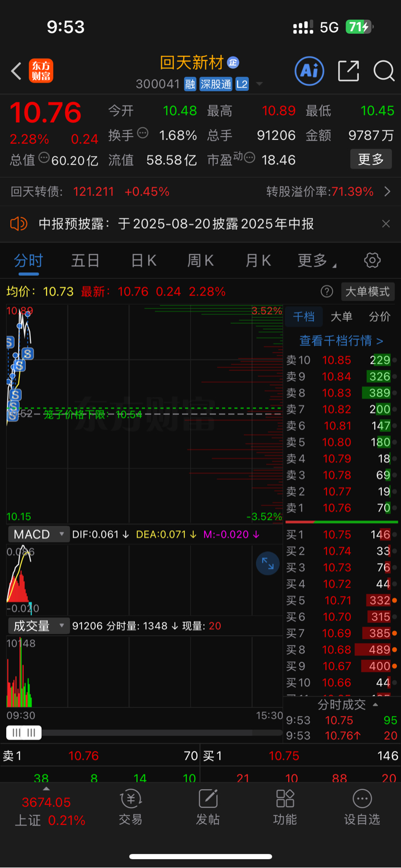Viewport: 401px width, 868px height.
Task: Select the 大单 tab
Action: [x=341, y=317]
